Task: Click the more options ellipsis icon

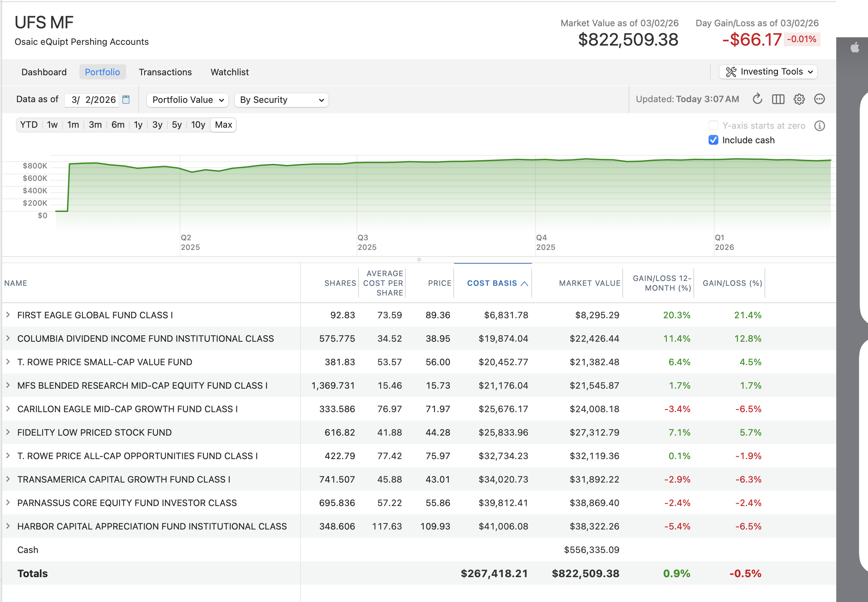Action: tap(819, 99)
